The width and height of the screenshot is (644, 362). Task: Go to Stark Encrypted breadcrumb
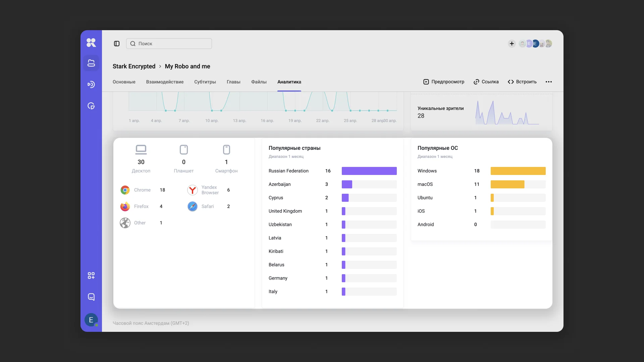134,66
